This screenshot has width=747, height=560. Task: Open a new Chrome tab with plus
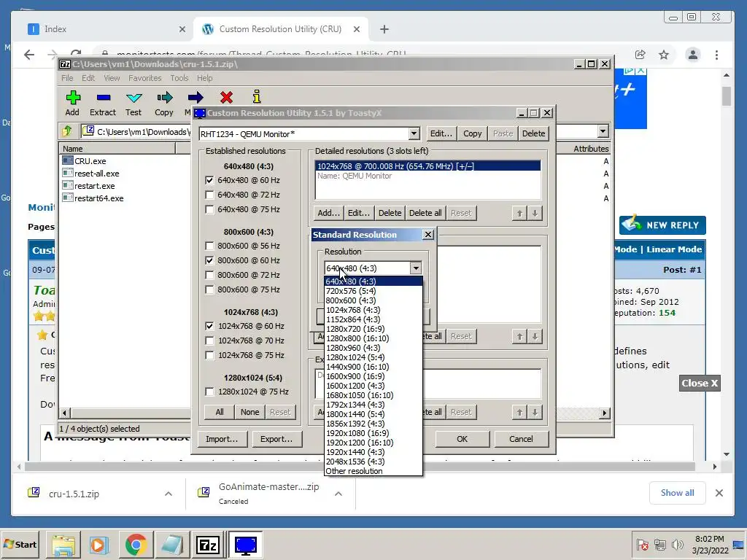[x=384, y=29]
